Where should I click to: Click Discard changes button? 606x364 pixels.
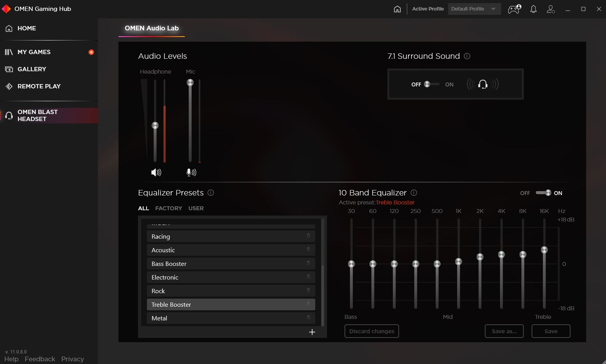coord(371,331)
